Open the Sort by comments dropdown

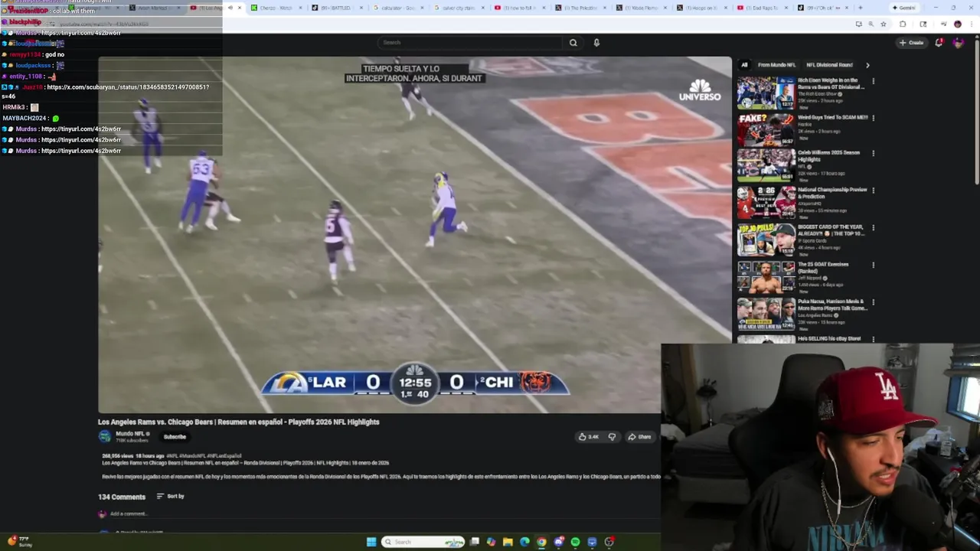171,497
